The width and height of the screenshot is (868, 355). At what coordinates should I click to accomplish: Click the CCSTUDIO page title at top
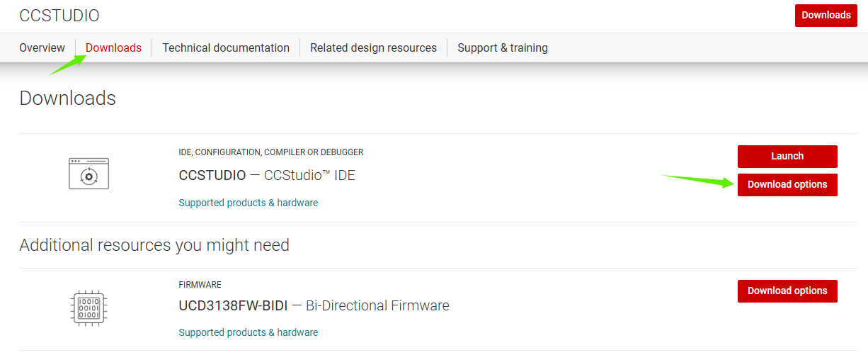click(59, 16)
